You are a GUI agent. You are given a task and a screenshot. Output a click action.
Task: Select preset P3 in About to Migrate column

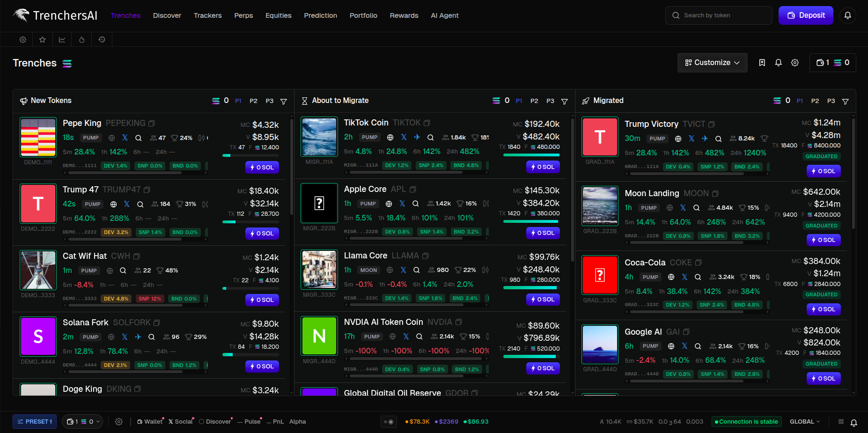point(550,101)
